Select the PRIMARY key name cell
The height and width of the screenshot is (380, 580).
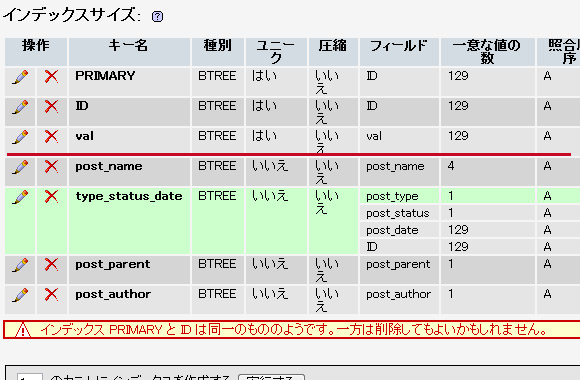129,82
